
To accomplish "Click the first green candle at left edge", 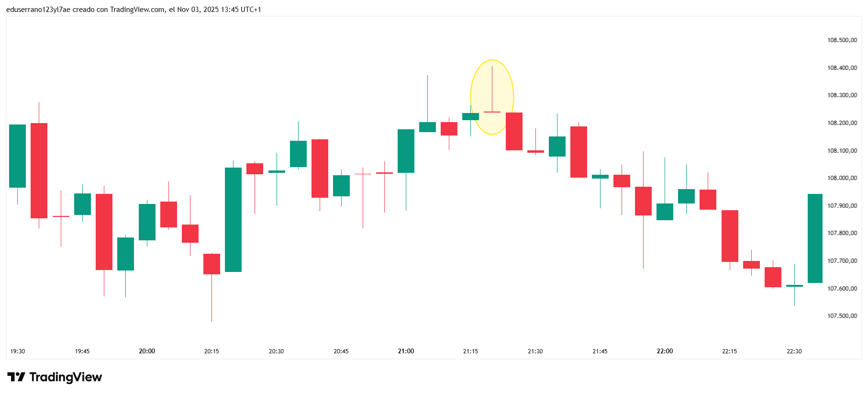I will coord(18,156).
